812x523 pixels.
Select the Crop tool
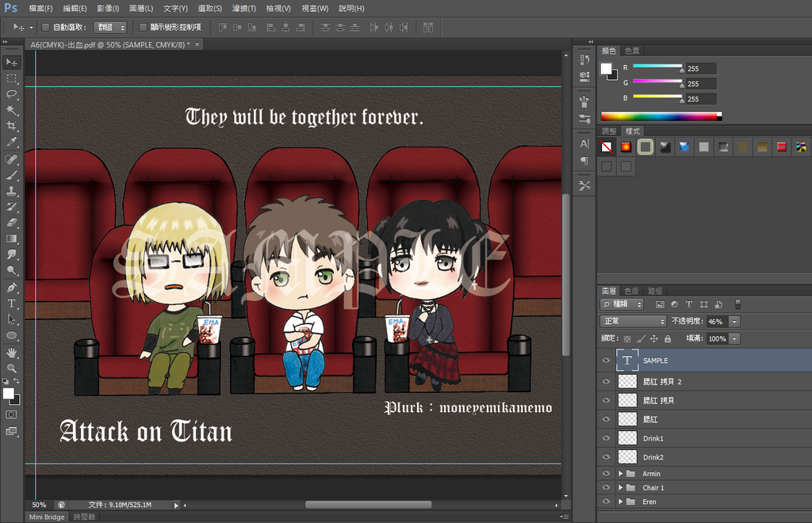pyautogui.click(x=11, y=126)
